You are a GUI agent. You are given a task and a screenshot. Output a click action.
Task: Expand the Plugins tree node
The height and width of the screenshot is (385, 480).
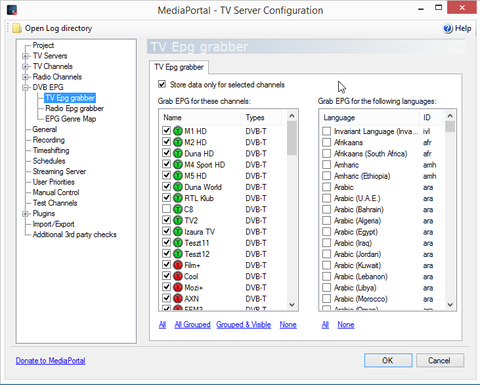pos(25,214)
